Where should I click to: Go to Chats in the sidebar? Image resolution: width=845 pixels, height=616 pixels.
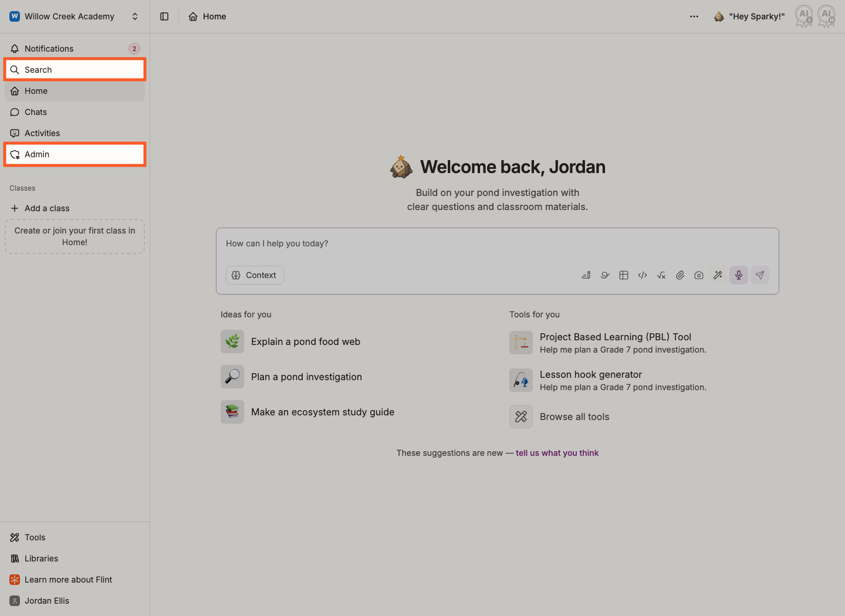pyautogui.click(x=75, y=112)
